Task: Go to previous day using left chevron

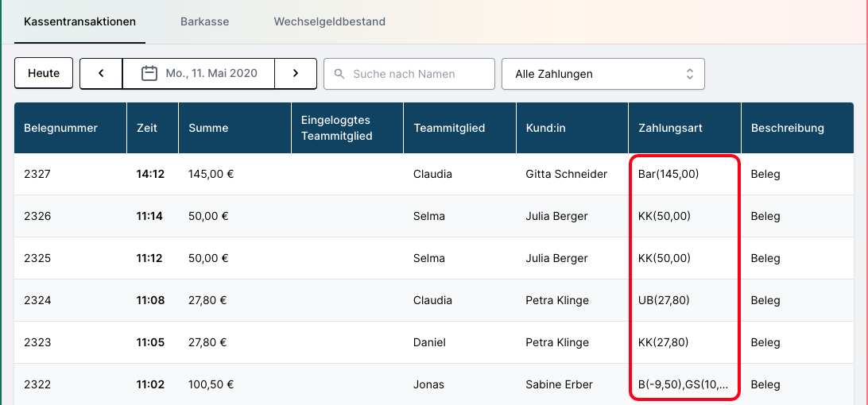Action: coord(101,73)
